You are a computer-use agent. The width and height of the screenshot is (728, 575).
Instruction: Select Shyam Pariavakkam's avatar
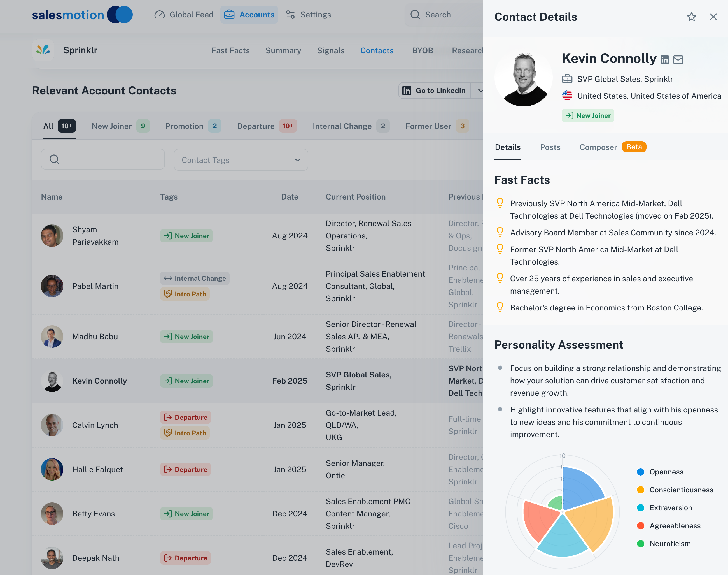point(52,236)
